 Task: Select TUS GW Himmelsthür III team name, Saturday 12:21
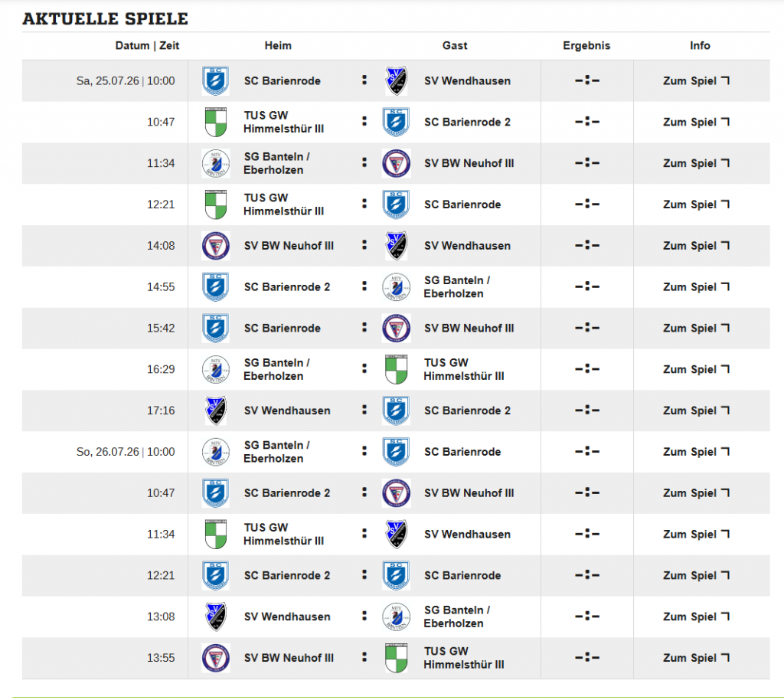(x=283, y=204)
